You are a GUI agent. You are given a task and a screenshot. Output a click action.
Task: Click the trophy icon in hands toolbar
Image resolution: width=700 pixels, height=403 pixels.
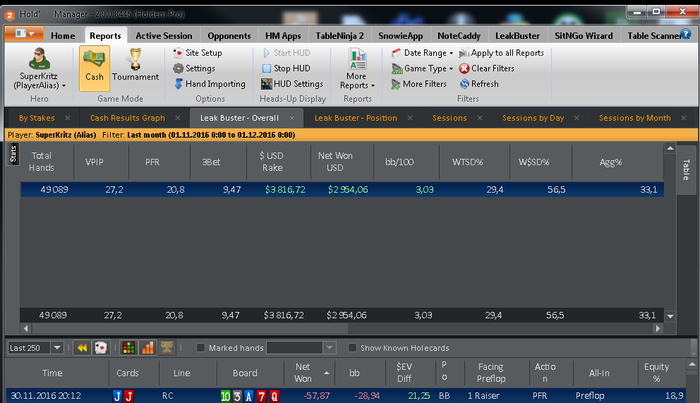167,348
